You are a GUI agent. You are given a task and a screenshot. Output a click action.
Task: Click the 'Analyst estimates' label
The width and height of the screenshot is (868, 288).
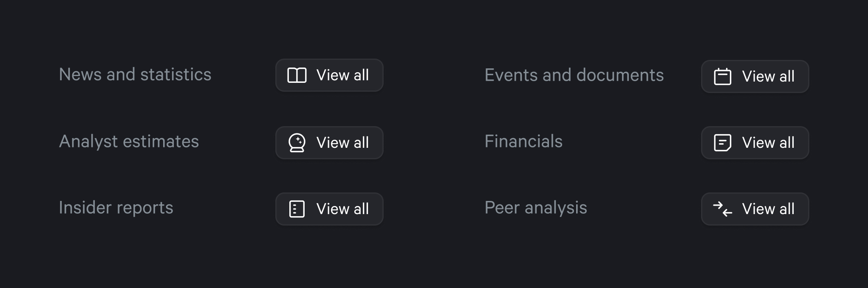(x=129, y=141)
